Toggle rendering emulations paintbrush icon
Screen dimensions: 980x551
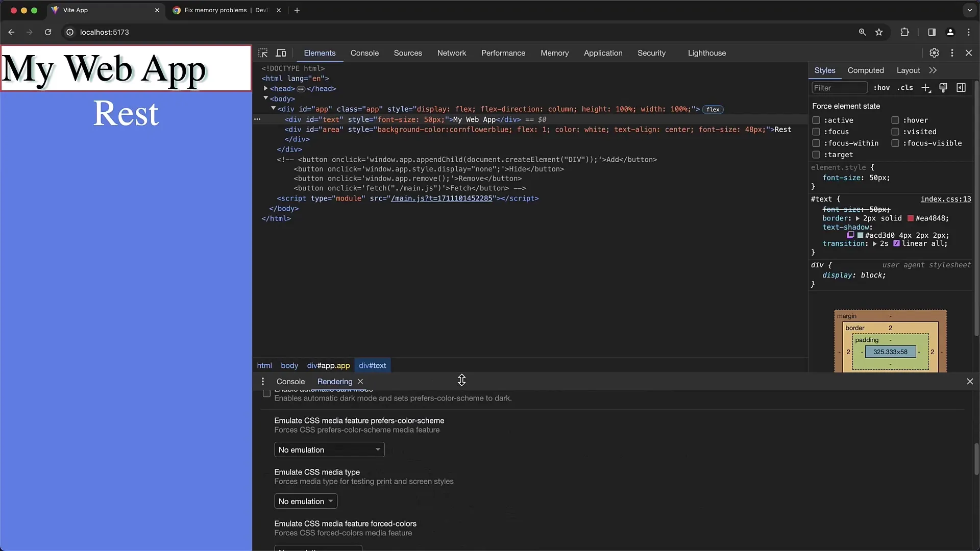(x=943, y=88)
